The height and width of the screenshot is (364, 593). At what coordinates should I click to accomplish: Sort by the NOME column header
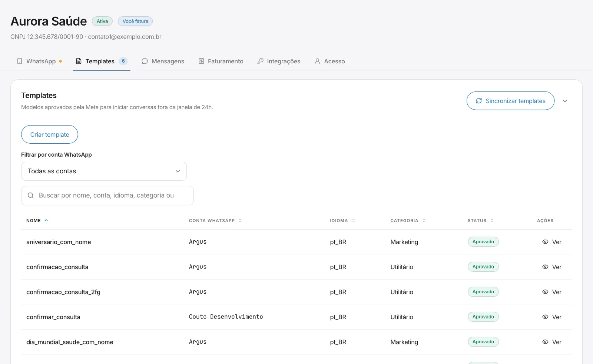point(37,220)
